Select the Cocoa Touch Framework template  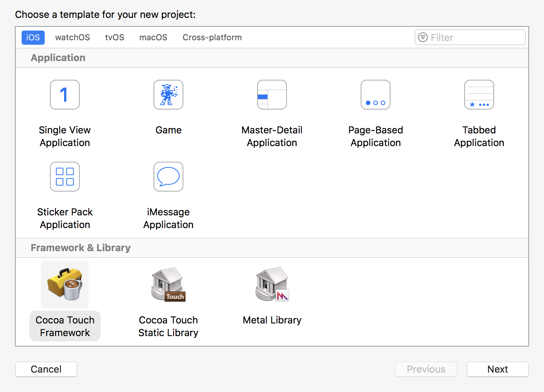[65, 284]
